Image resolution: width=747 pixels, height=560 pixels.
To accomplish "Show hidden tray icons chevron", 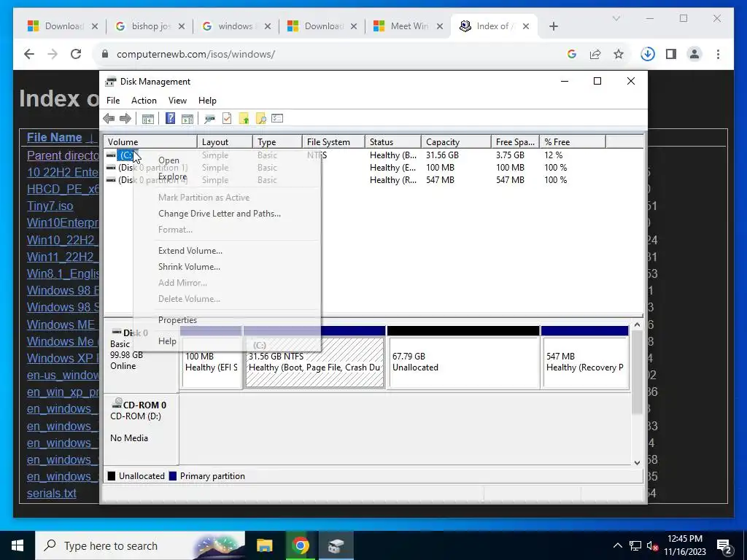I will click(x=617, y=545).
